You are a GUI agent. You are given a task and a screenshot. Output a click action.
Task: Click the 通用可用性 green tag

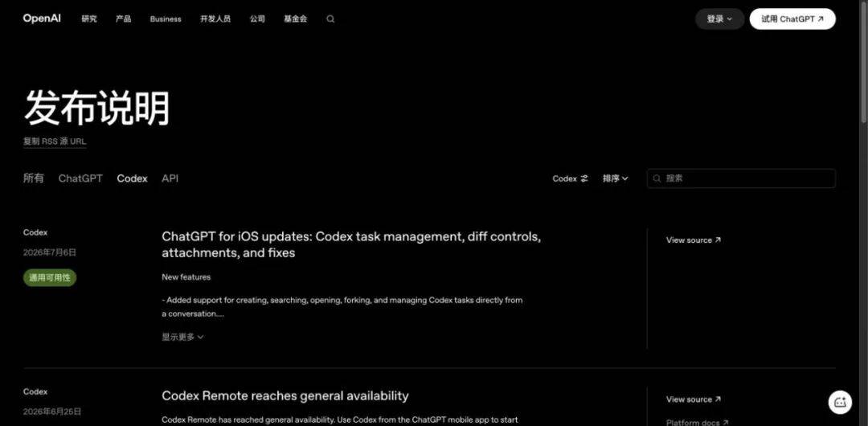50,277
